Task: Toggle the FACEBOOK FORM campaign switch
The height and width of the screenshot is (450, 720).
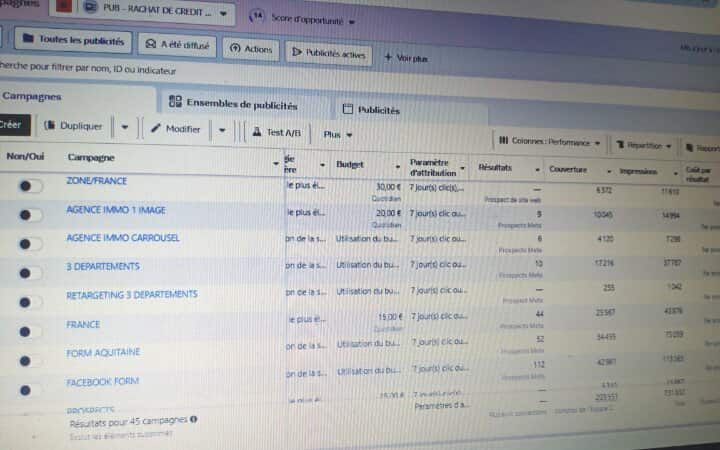Action: (x=31, y=390)
